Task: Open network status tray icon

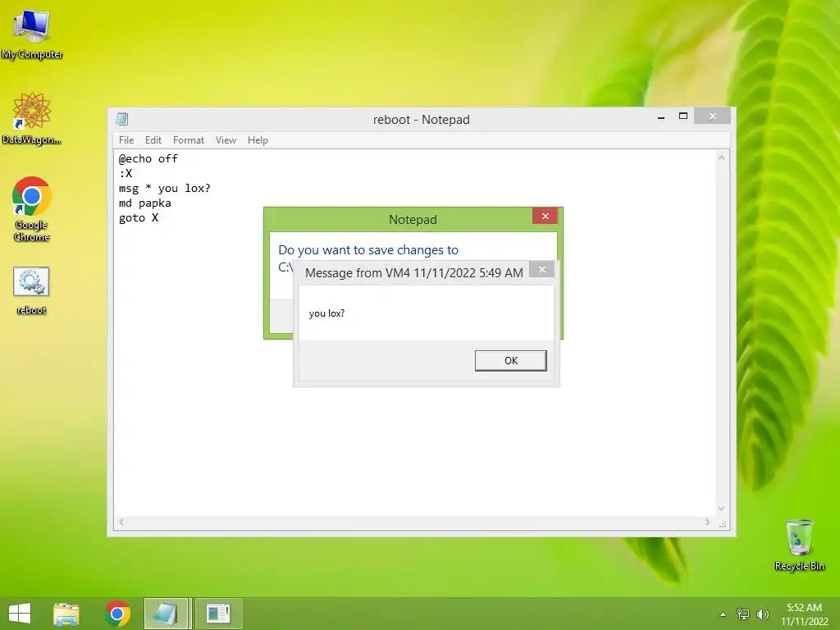Action: coord(743,614)
